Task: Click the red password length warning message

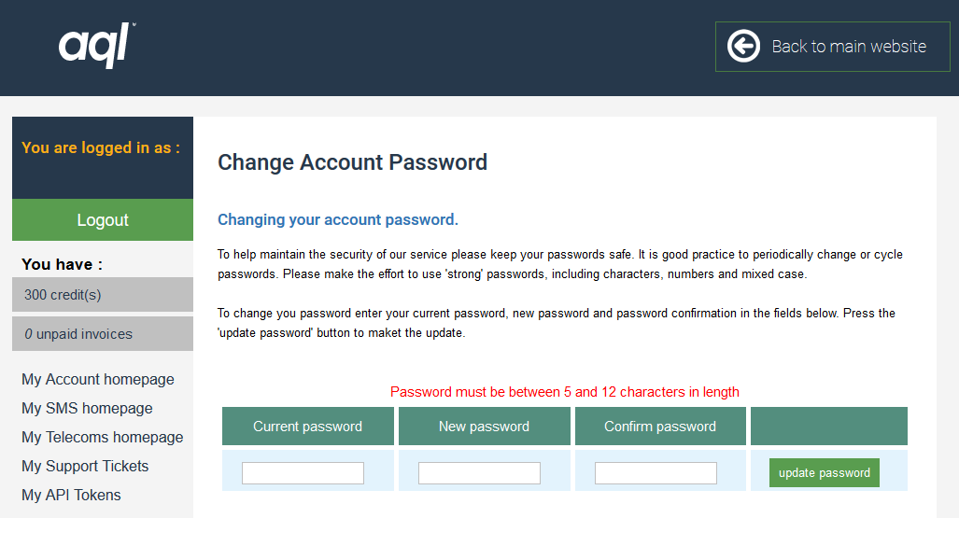Action: pyautogui.click(x=564, y=392)
